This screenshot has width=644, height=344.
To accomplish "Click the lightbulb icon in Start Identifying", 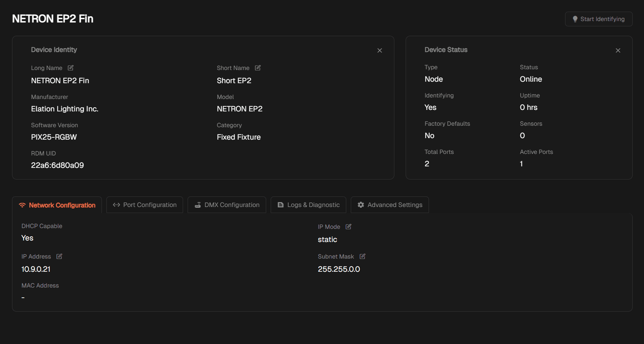I will [575, 19].
